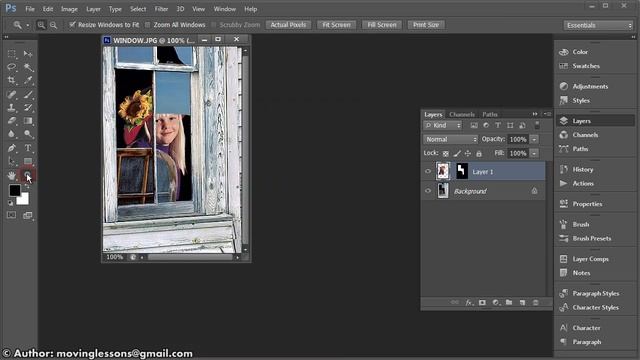Click the Zoom Out option icon
Screen dimensions: 640x360
(53, 25)
